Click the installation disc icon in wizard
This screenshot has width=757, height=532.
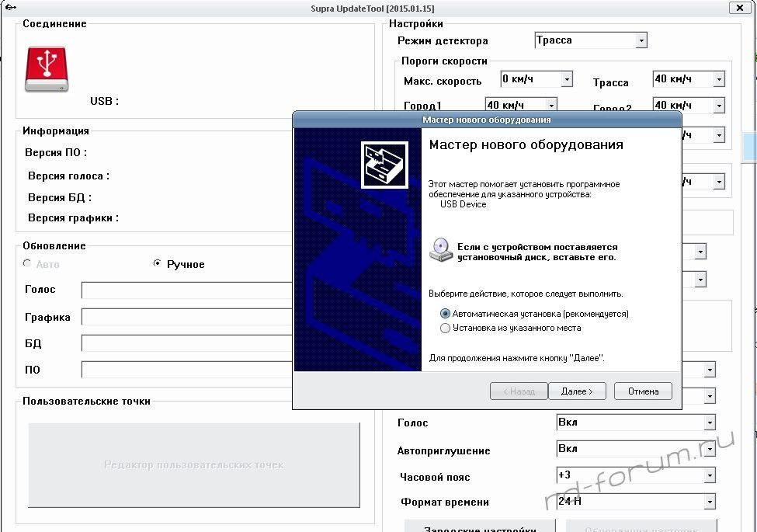441,250
